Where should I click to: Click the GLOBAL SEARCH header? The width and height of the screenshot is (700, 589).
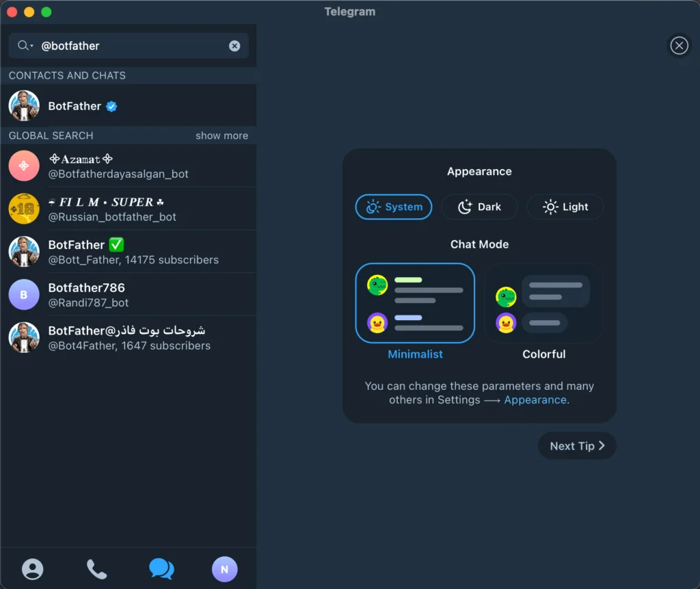(51, 135)
